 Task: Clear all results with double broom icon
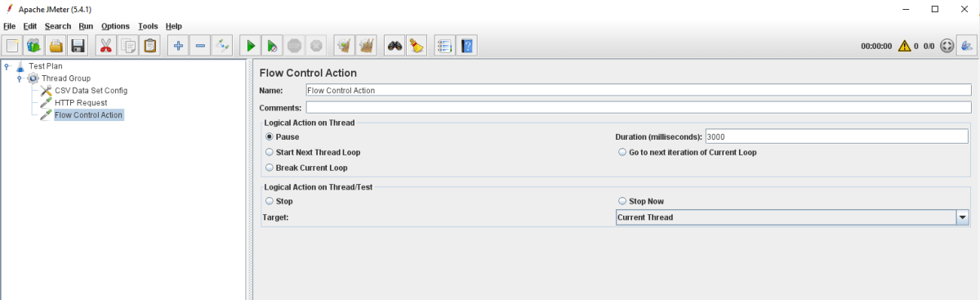tap(367, 46)
